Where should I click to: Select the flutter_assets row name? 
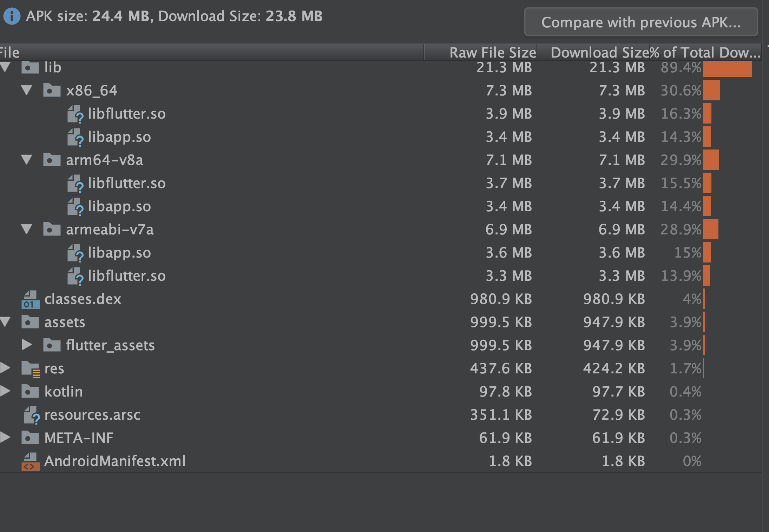tap(110, 345)
